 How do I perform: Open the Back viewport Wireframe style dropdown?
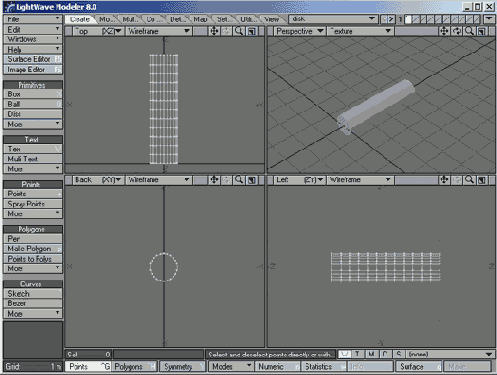[159, 180]
